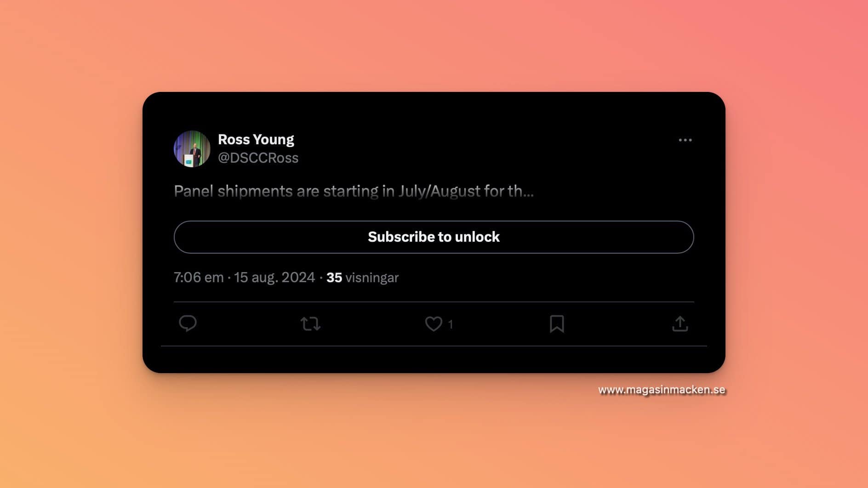Visit the @DSCCRoss handle
This screenshot has height=488, width=868.
pos(258,158)
